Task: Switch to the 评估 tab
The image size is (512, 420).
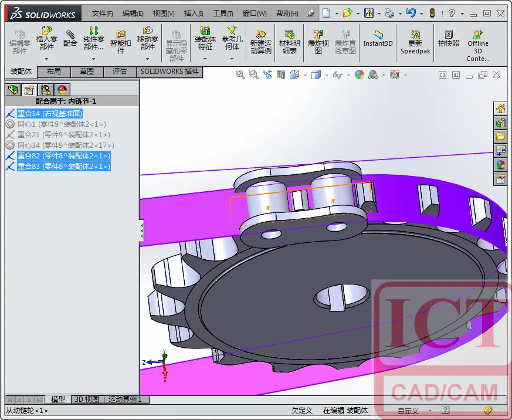Action: [120, 72]
